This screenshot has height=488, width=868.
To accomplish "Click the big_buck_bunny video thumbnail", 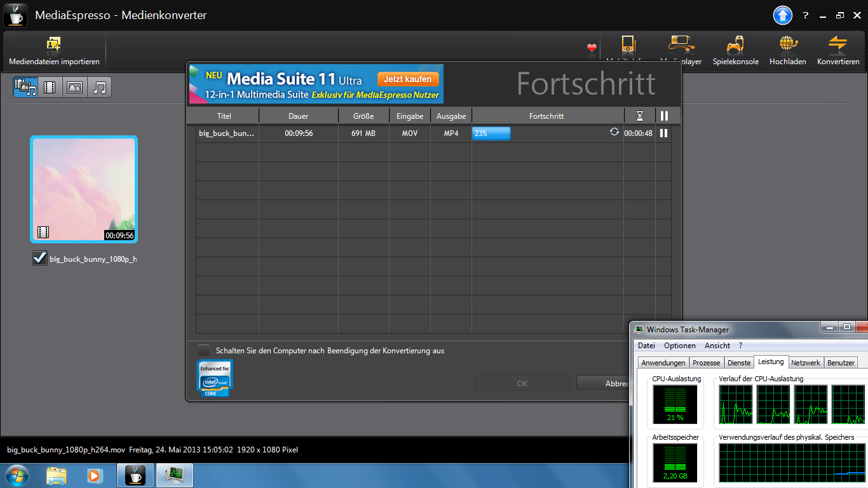I will (x=84, y=189).
